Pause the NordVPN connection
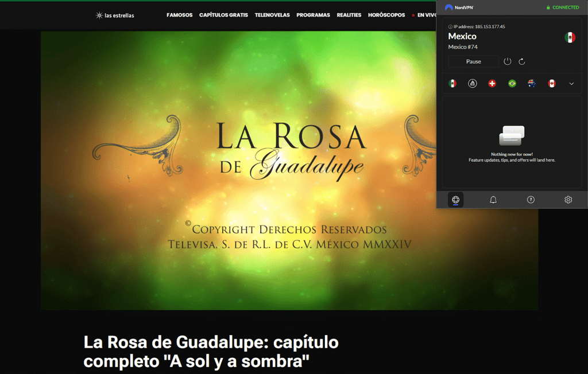 pos(473,61)
